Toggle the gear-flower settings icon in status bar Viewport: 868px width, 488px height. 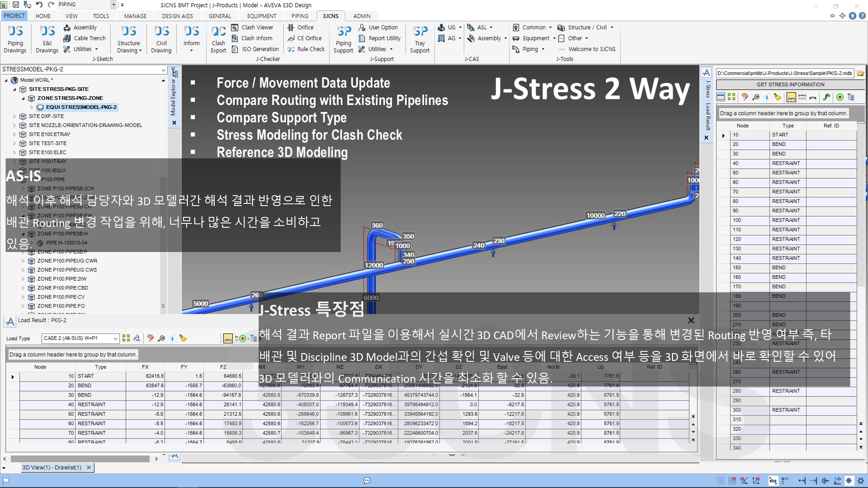pyautogui.click(x=860, y=480)
